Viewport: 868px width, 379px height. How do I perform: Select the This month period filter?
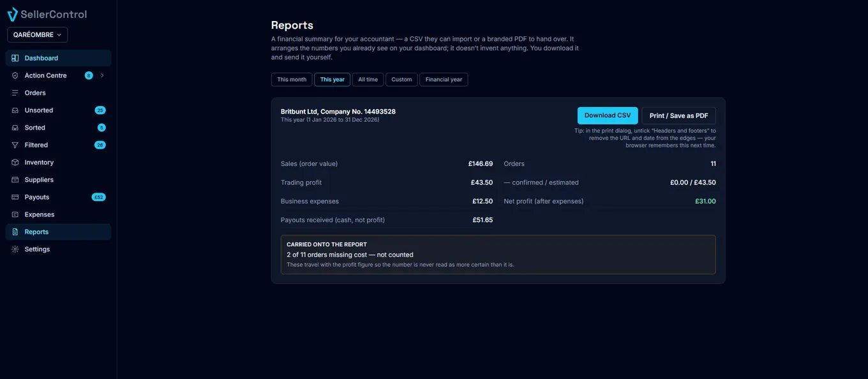(x=292, y=80)
